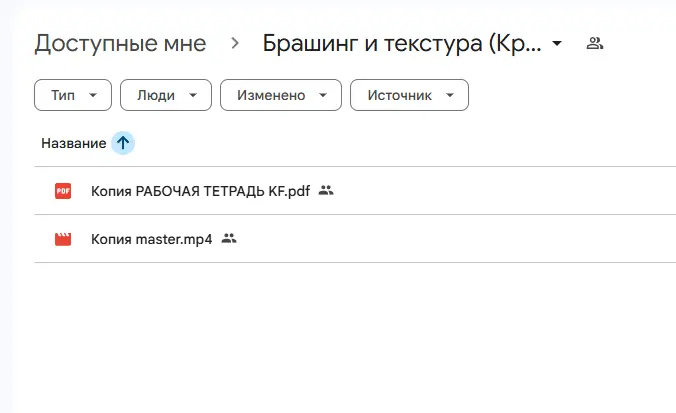Click shared icon next to Копия master.mp4
This screenshot has width=676, height=413.
point(229,239)
